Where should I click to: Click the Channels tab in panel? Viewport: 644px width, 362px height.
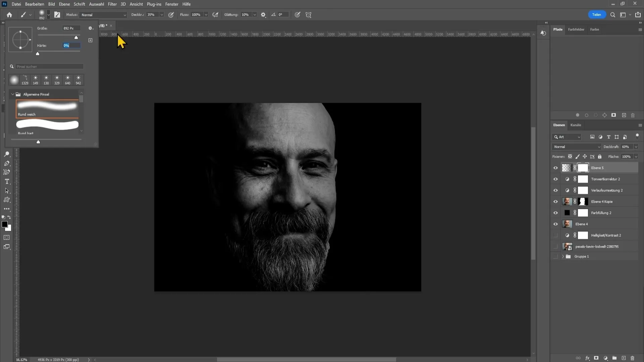[x=576, y=125]
